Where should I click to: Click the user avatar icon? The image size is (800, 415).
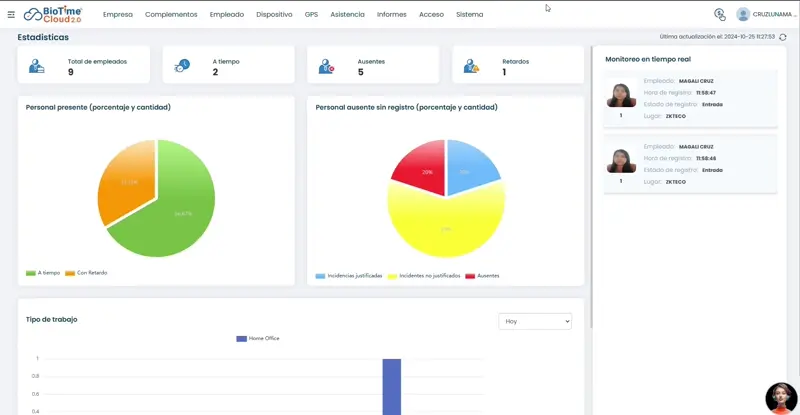pyautogui.click(x=743, y=14)
